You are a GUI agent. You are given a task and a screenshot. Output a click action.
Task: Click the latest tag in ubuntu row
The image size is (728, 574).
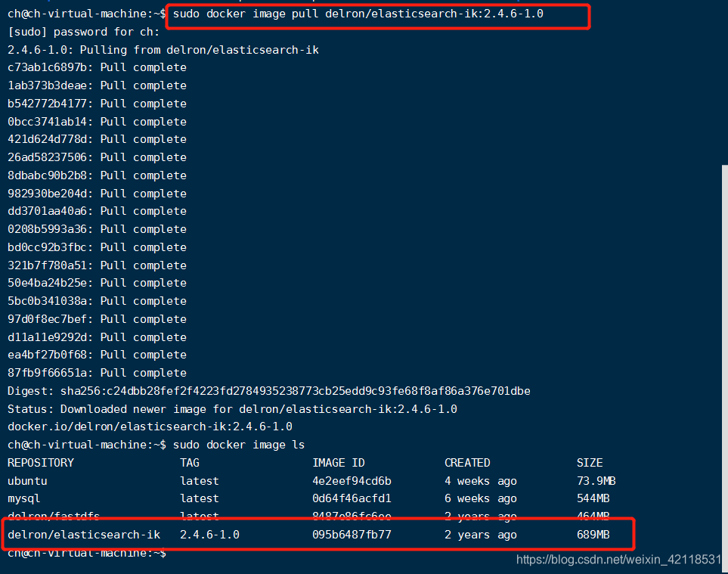pyautogui.click(x=200, y=481)
